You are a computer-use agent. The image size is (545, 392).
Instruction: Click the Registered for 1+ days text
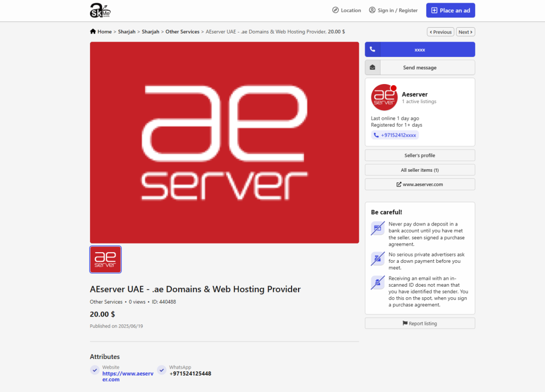pos(397,125)
